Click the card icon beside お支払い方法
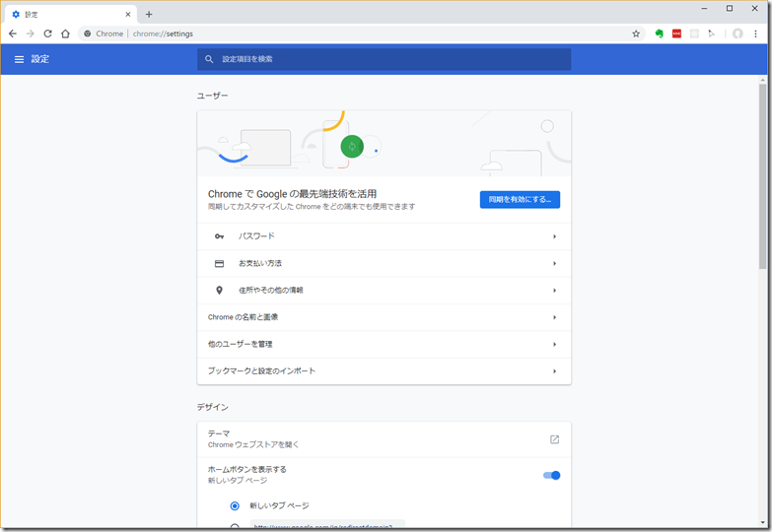The height and width of the screenshot is (532, 772). 219,264
